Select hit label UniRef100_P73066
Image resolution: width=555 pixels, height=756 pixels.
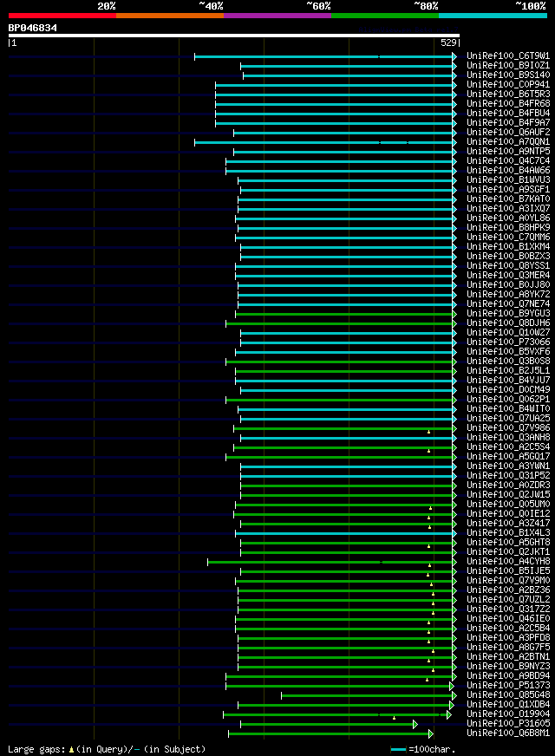click(508, 342)
